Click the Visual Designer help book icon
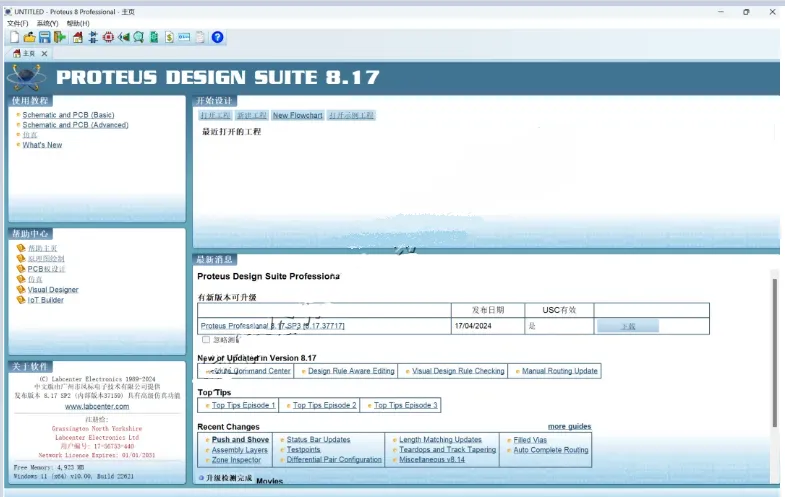 [21, 289]
